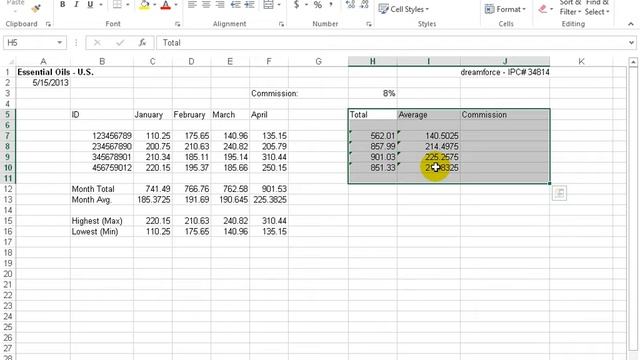Open the Merge & Center dropdown arrow

pos(279,5)
